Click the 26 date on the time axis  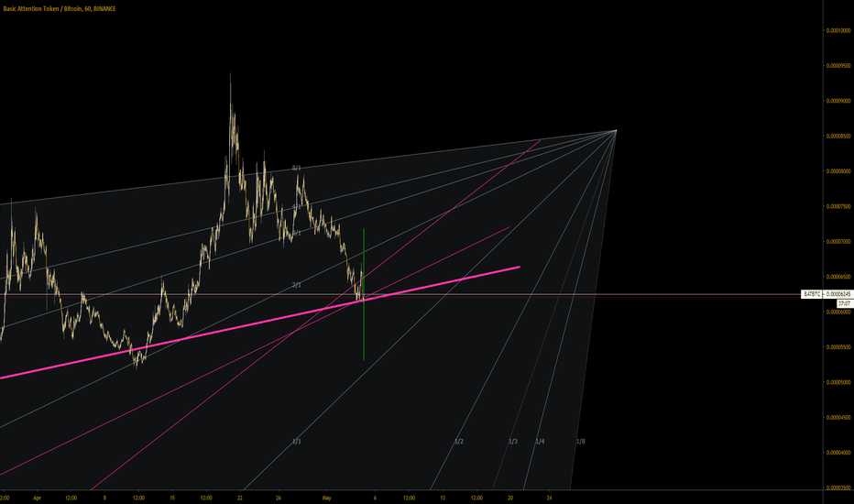click(x=279, y=498)
